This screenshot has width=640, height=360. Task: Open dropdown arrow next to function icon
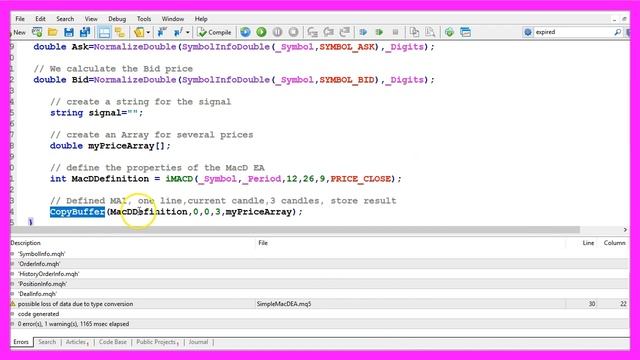(x=187, y=32)
